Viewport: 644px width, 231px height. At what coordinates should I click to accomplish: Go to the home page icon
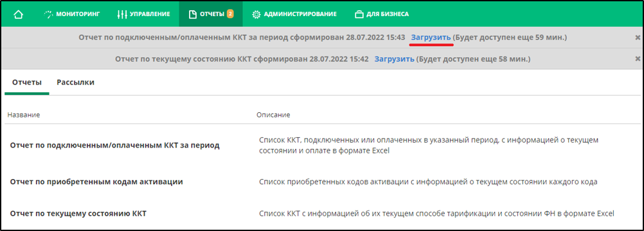[18, 14]
